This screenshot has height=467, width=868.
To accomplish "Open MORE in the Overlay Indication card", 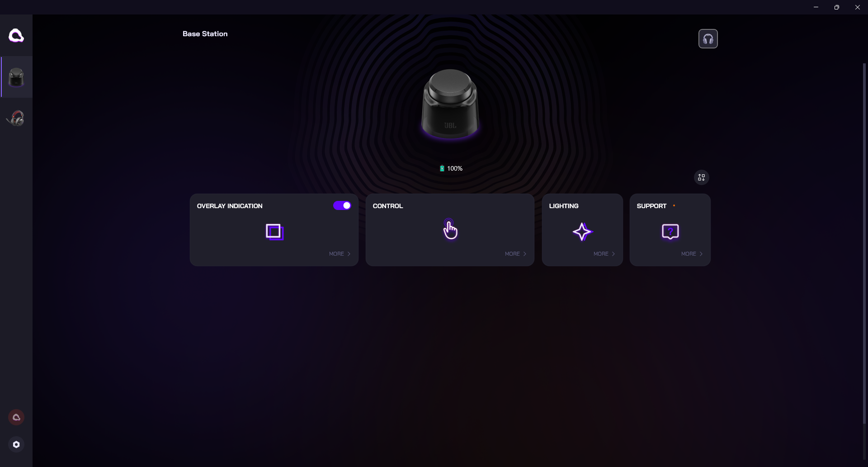I will click(340, 254).
